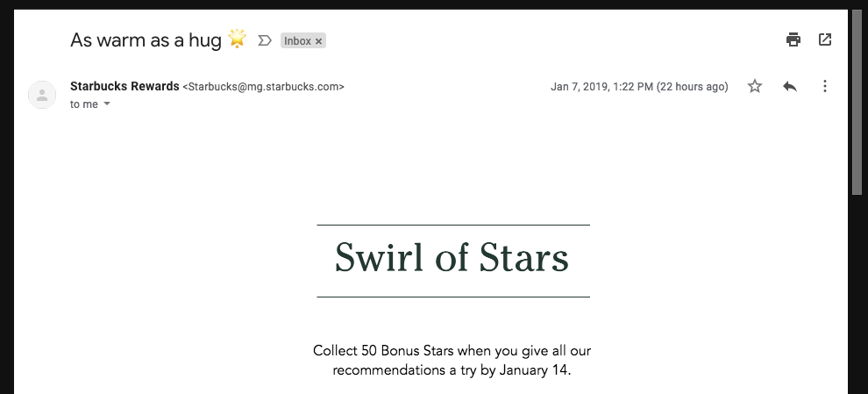Image resolution: width=868 pixels, height=394 pixels.
Task: Click the scrollbar track below the thumb
Action: click(857, 290)
